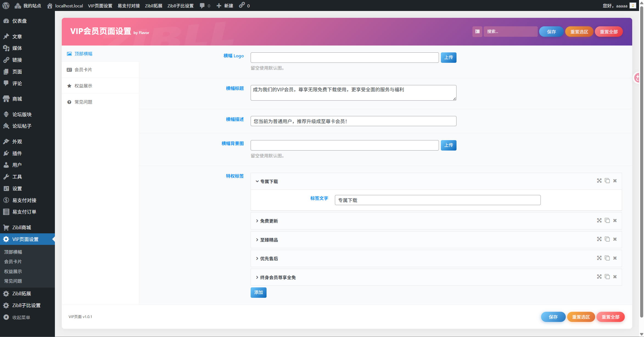Click 重置全部 to reset everything
This screenshot has height=337, width=644.
[x=609, y=32]
